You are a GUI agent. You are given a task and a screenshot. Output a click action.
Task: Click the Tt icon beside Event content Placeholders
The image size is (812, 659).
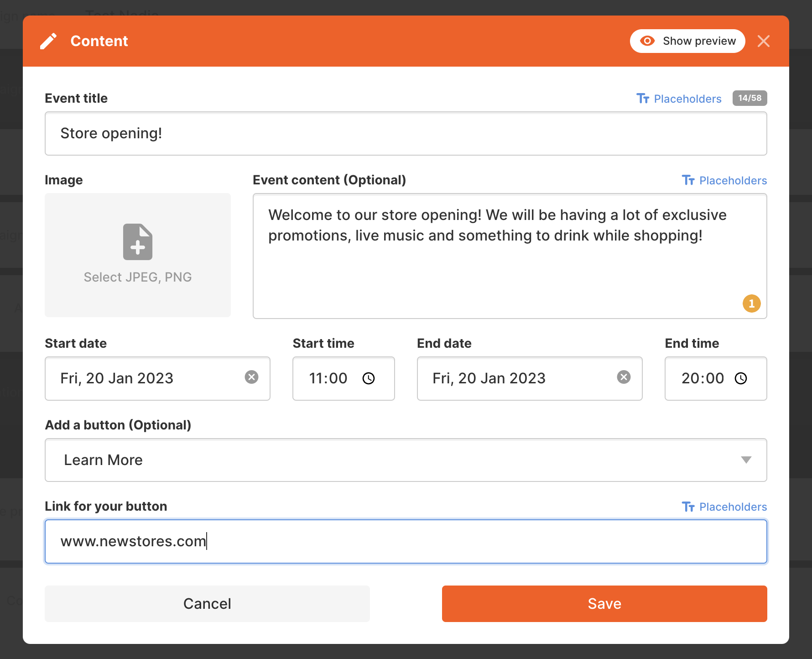point(688,180)
